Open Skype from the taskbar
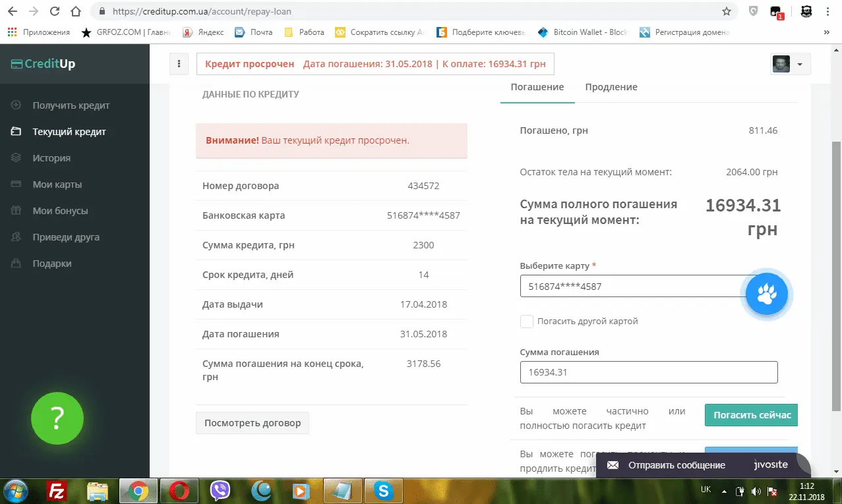 [x=382, y=491]
